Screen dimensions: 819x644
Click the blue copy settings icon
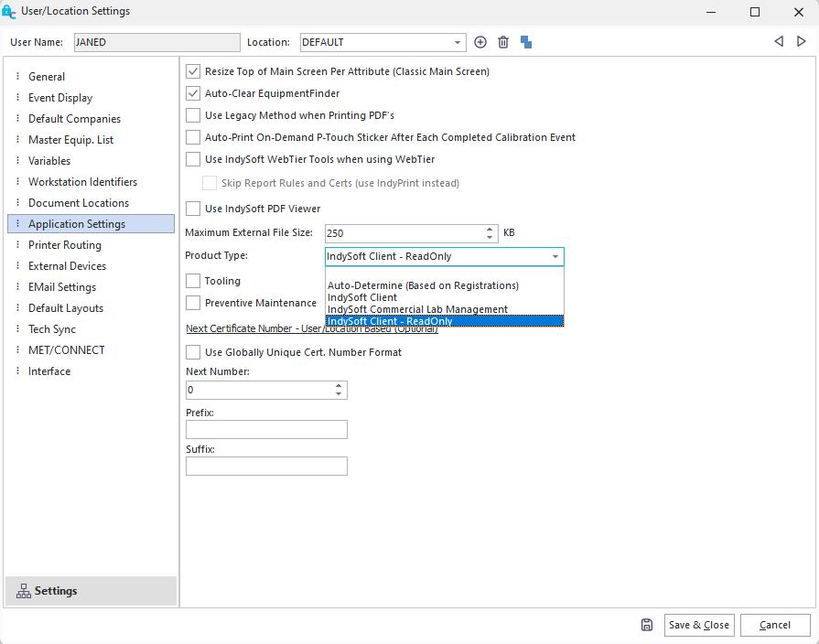tap(526, 42)
